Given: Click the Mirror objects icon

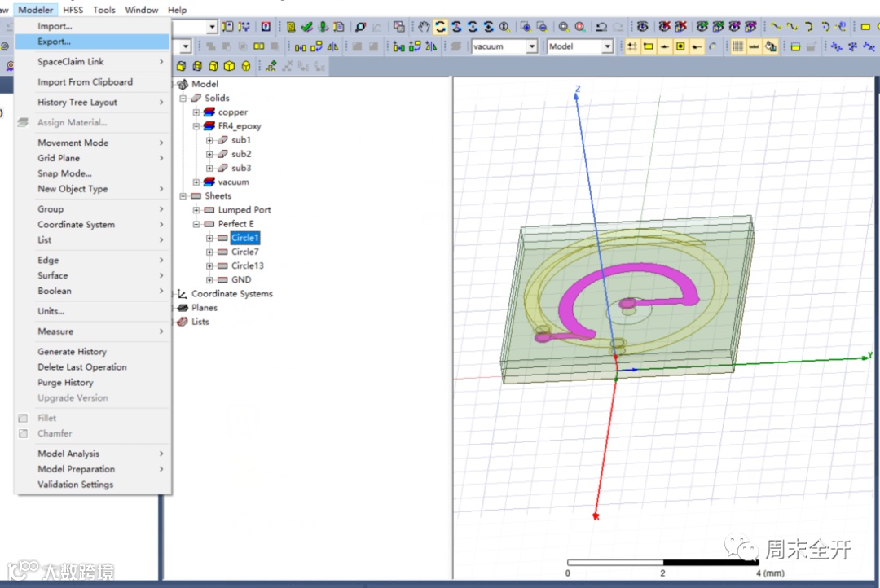Looking at the screenshot, I should 332,46.
